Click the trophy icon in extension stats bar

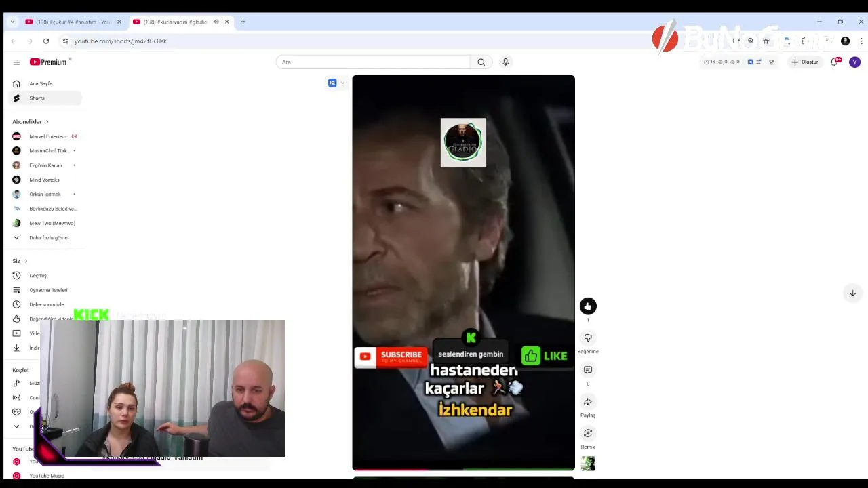coord(771,62)
